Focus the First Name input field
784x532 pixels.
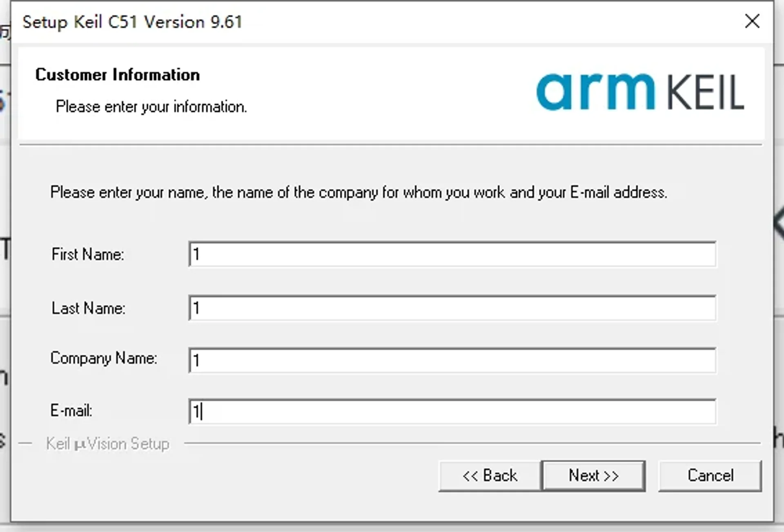452,254
